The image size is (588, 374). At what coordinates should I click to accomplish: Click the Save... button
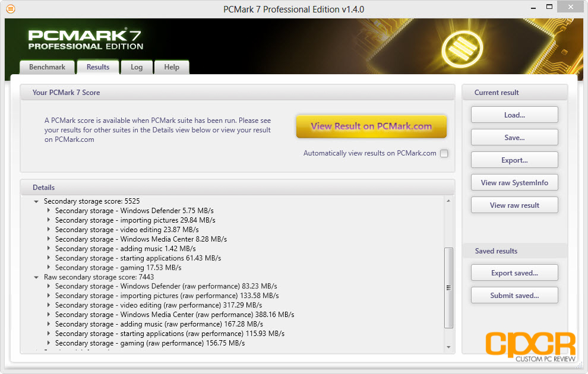pos(514,138)
